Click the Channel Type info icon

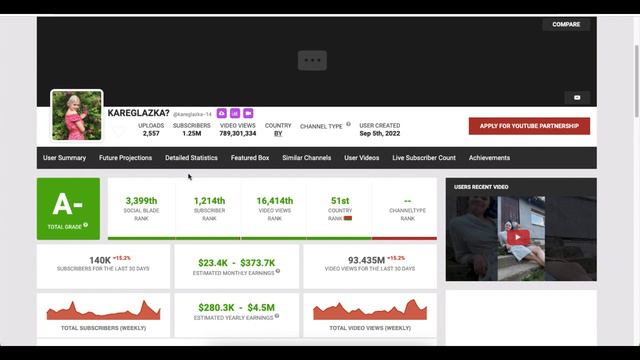pyautogui.click(x=348, y=124)
